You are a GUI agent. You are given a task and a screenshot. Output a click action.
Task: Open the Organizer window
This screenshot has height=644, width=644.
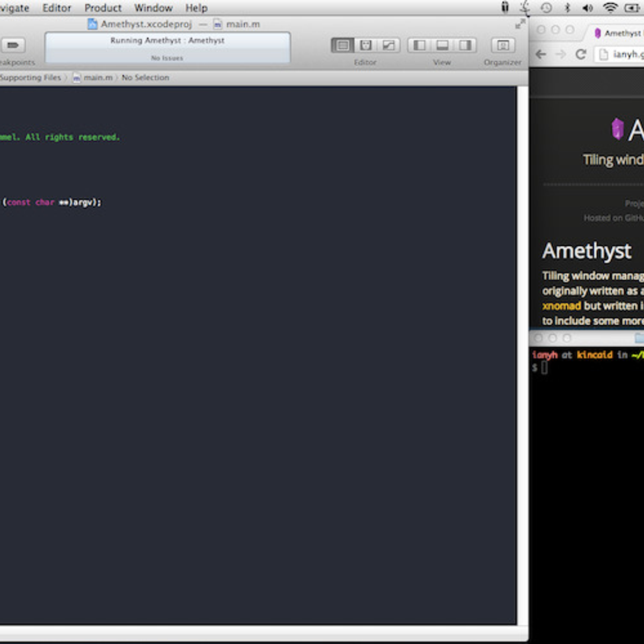503,46
